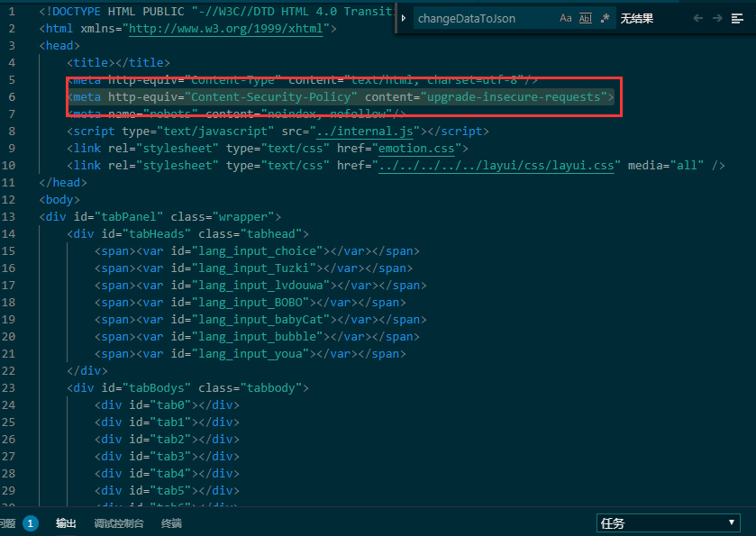Switch to the 调试控制台 debug console tab
The width and height of the screenshot is (756, 536).
119,523
